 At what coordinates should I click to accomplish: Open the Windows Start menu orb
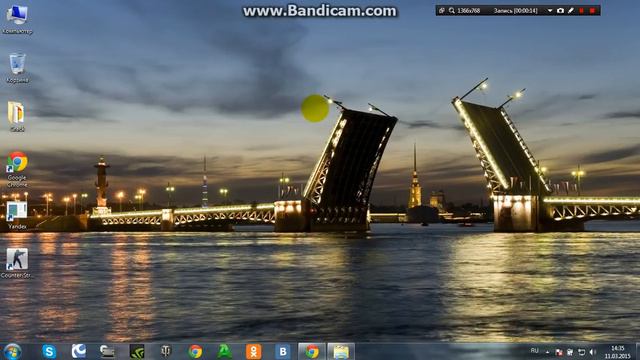tap(12, 351)
